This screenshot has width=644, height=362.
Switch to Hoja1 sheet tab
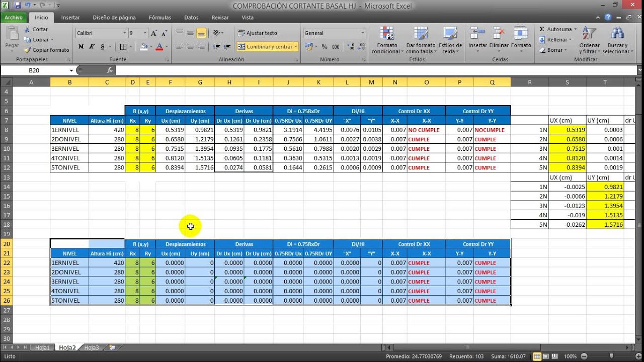point(43,347)
